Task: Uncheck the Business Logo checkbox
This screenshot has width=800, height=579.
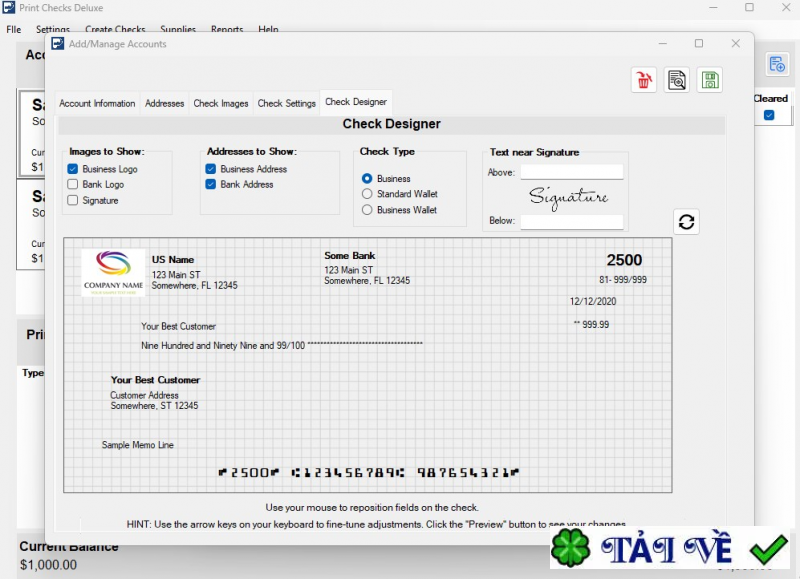Action: tap(73, 169)
